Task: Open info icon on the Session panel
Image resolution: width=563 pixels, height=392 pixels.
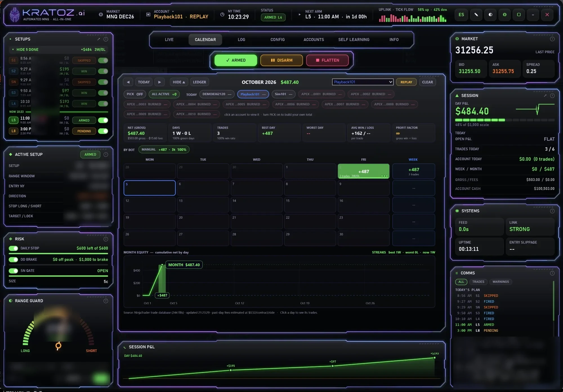Action: [552, 96]
